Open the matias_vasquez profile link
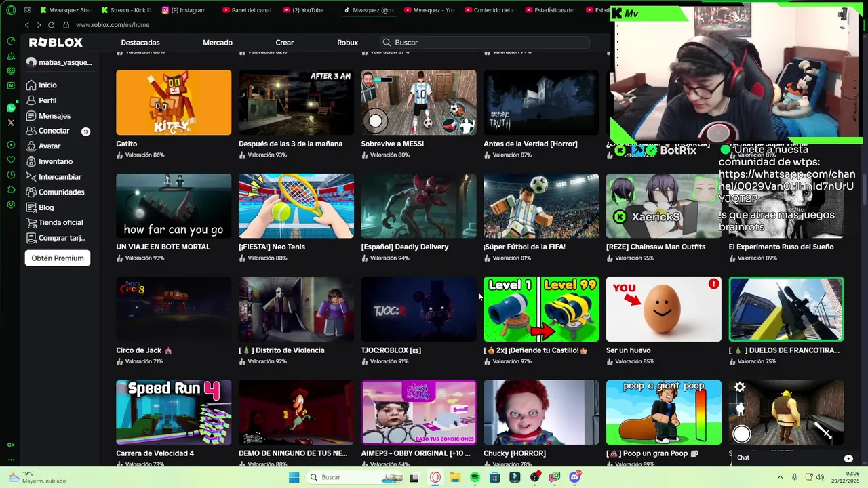This screenshot has width=868, height=488. 59,62
